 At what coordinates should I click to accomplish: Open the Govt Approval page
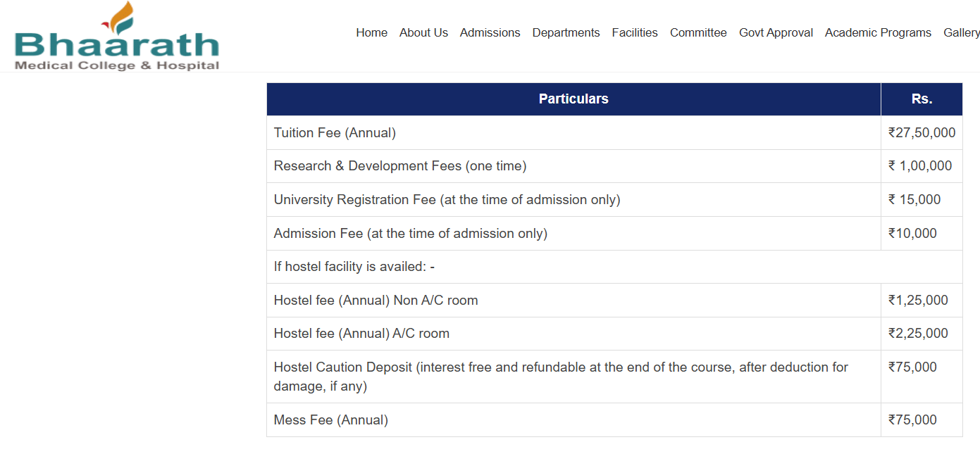(x=776, y=32)
